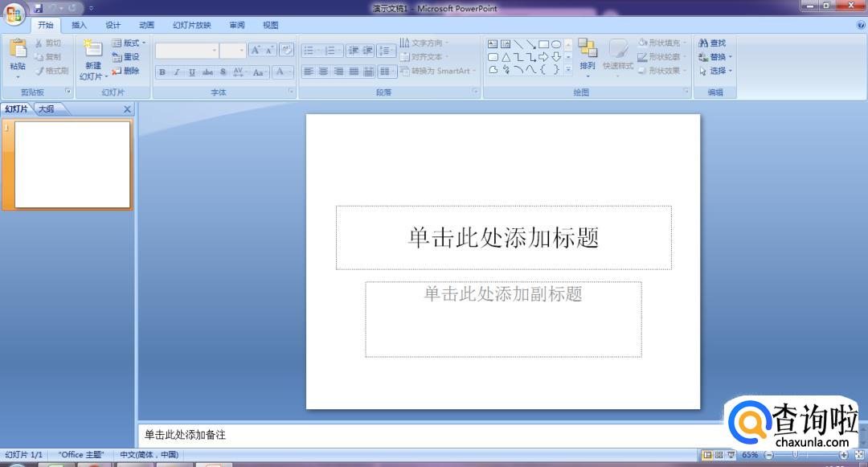Open the Select (选择) dropdown
Viewport: 868px width, 467px height.
pyautogui.click(x=714, y=71)
